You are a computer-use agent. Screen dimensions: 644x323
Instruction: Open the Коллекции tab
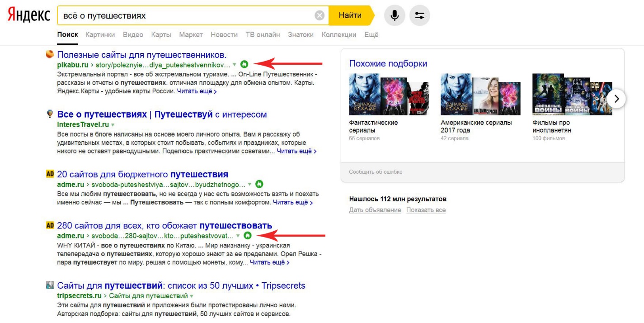(339, 35)
